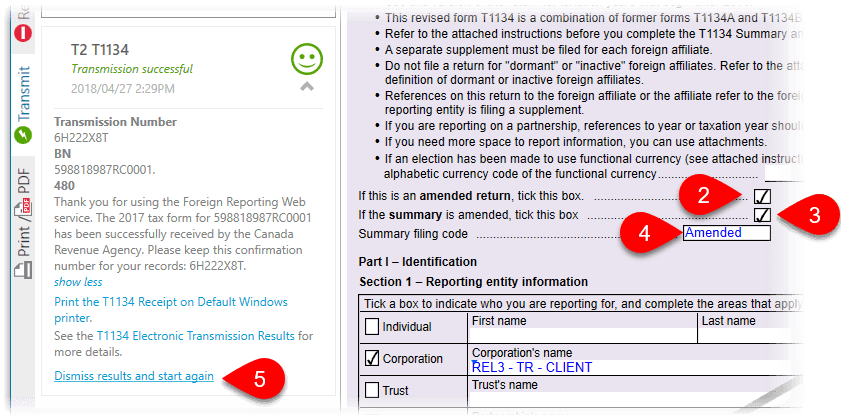Click 'show less' to collapse message
This screenshot has height=420, width=841.
tap(78, 282)
